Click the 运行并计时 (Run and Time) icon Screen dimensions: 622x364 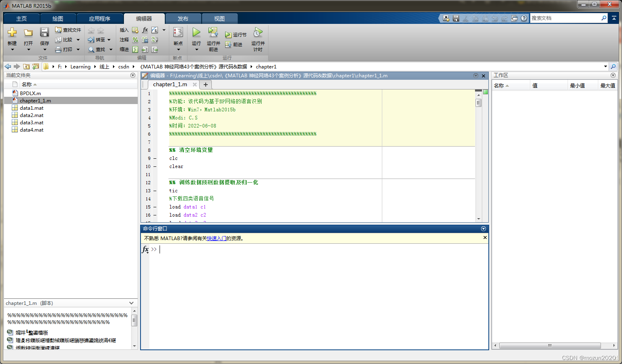[x=258, y=32]
